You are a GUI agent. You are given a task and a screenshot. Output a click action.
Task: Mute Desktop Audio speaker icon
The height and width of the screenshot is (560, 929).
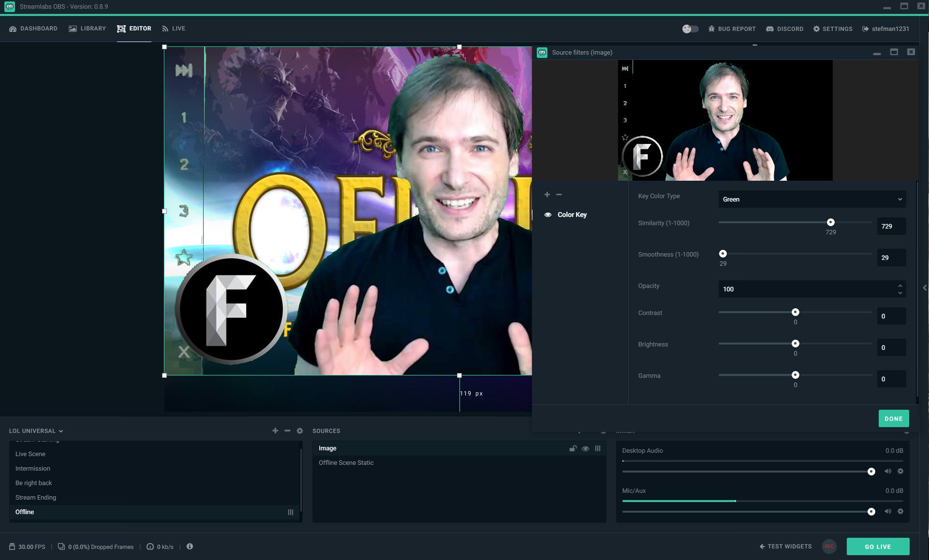pos(888,471)
